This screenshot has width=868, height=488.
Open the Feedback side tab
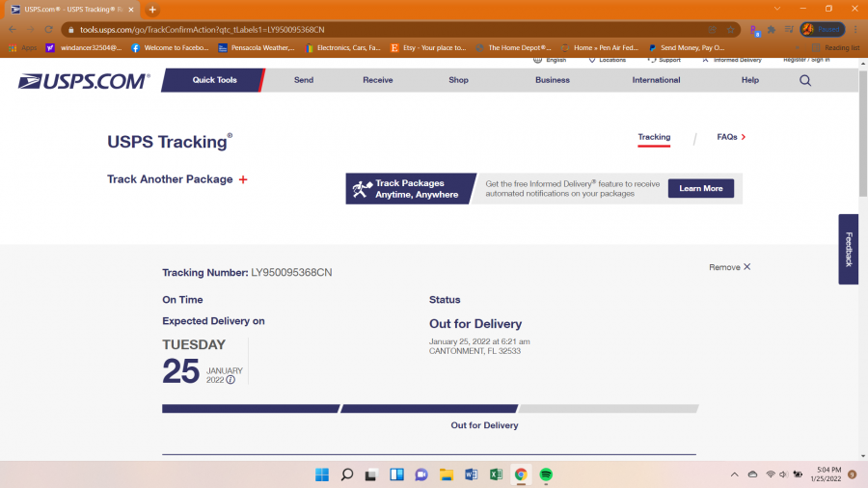[849, 249]
